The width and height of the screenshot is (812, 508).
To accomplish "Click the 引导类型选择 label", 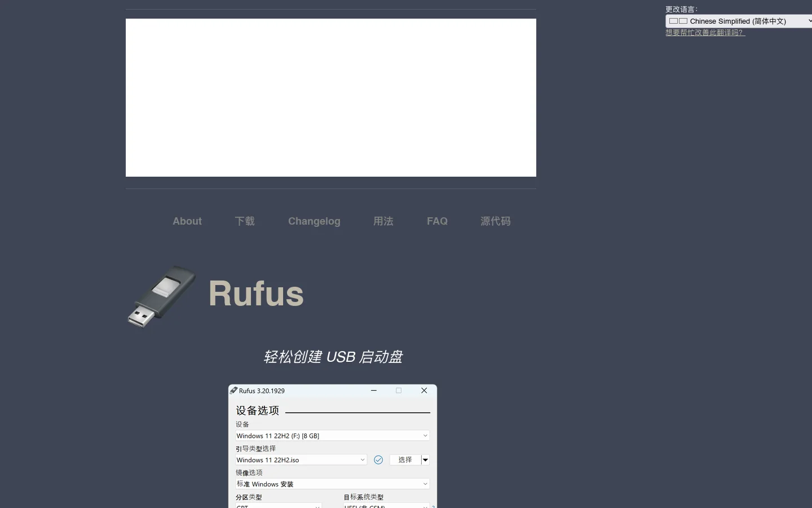I will (256, 449).
